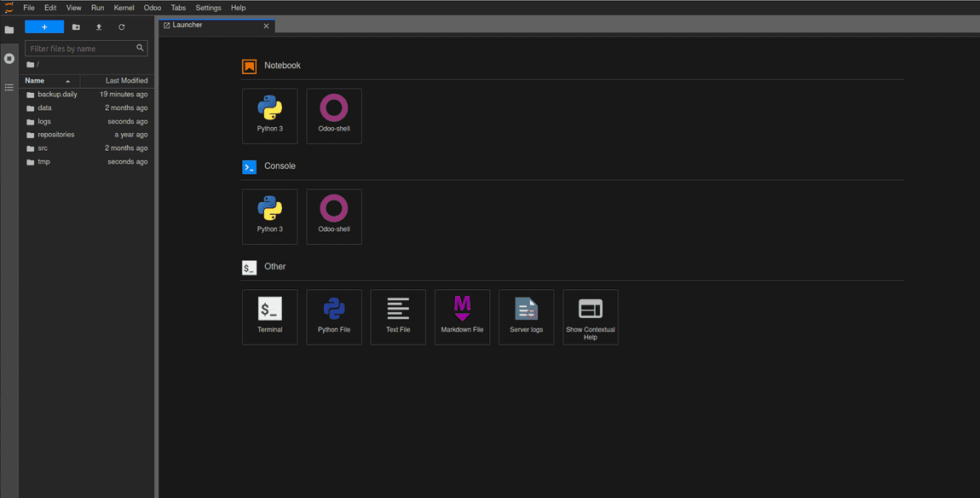This screenshot has width=980, height=498.
Task: Select the repositories folder
Action: click(x=86, y=135)
